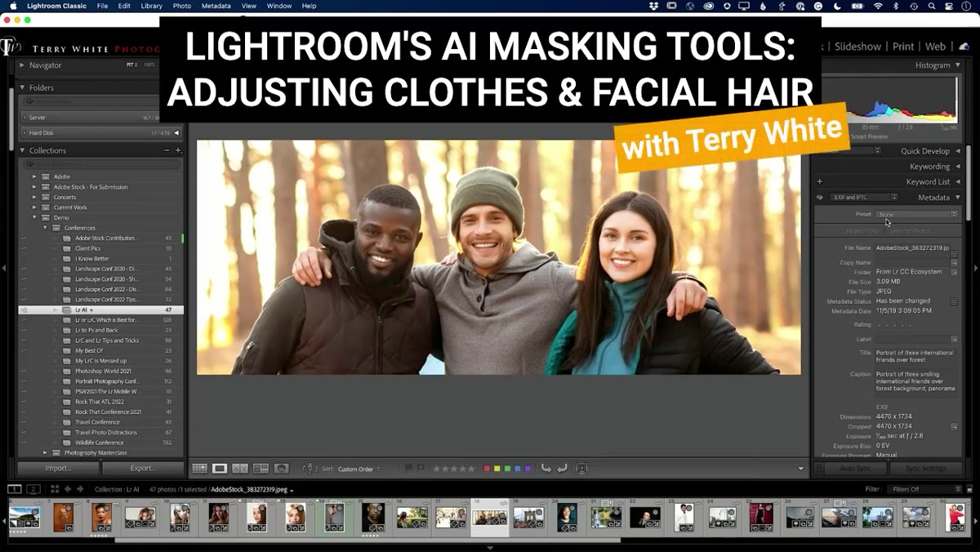Click the sort direction A-Z icon
The width and height of the screenshot is (980, 552).
coord(310,469)
